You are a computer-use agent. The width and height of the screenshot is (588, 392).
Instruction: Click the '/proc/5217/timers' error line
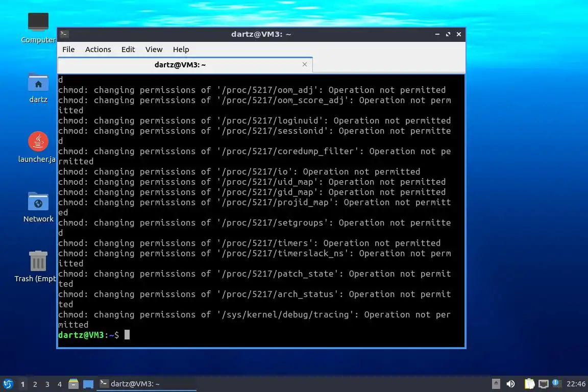pyautogui.click(x=250, y=243)
